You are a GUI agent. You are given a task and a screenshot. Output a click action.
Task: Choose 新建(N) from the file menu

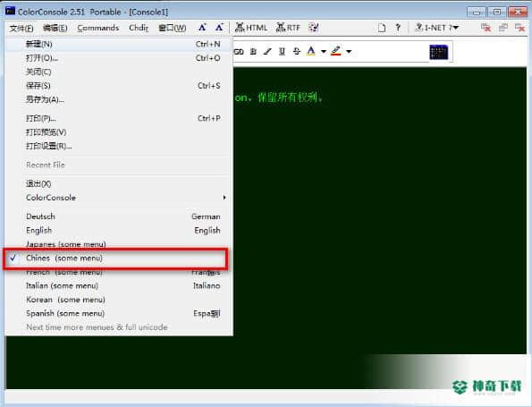tap(118, 44)
